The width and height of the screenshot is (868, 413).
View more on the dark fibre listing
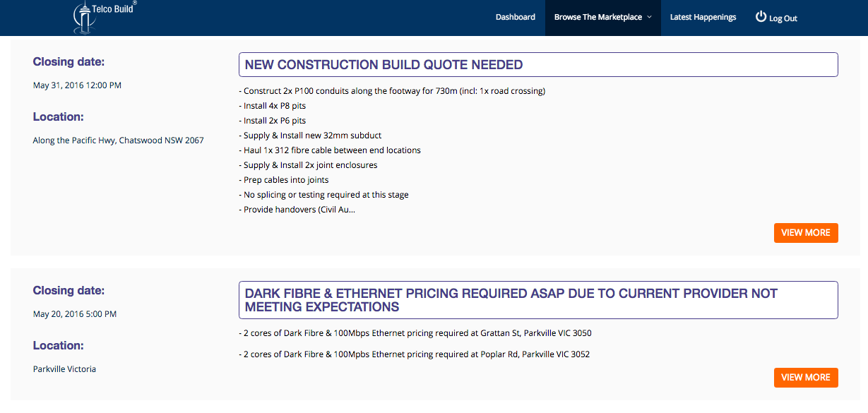click(x=806, y=378)
